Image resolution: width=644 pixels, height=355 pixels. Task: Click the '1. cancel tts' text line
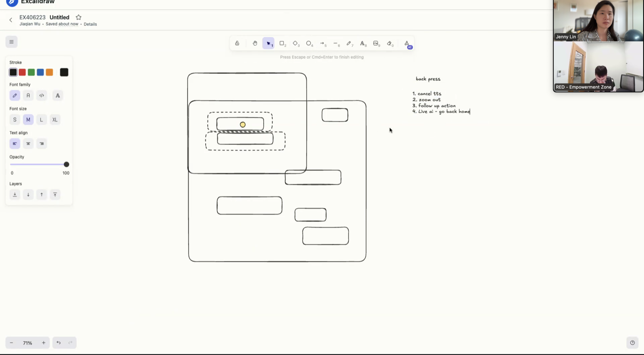coord(427,94)
